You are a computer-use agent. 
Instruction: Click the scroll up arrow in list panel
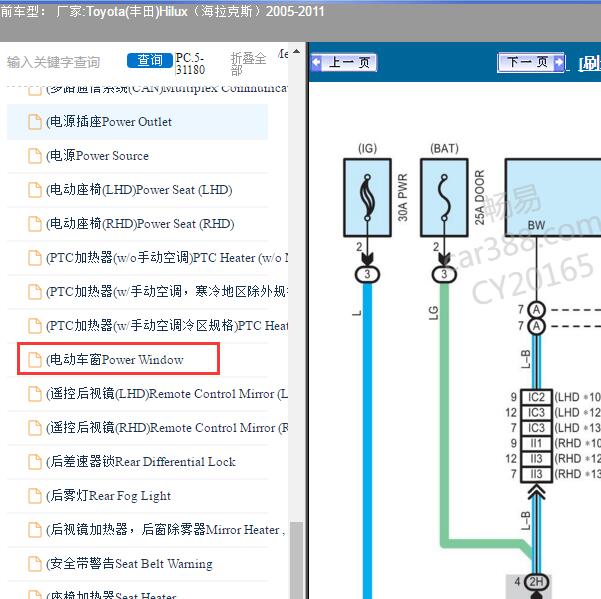[x=296, y=51]
